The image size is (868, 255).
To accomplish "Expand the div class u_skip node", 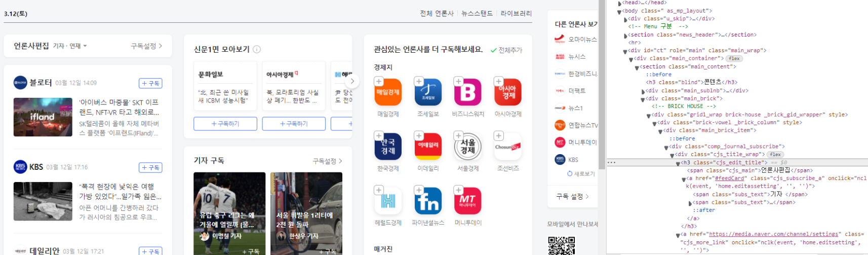I will pyautogui.click(x=625, y=19).
